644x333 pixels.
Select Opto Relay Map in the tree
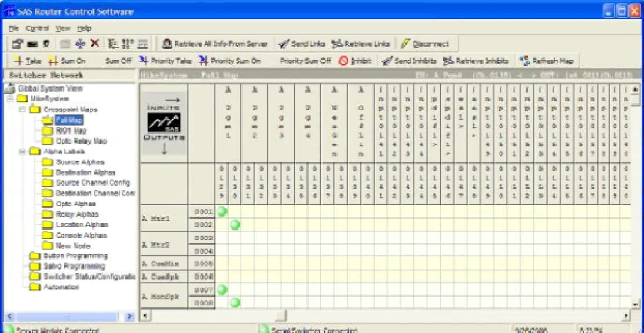(81, 141)
